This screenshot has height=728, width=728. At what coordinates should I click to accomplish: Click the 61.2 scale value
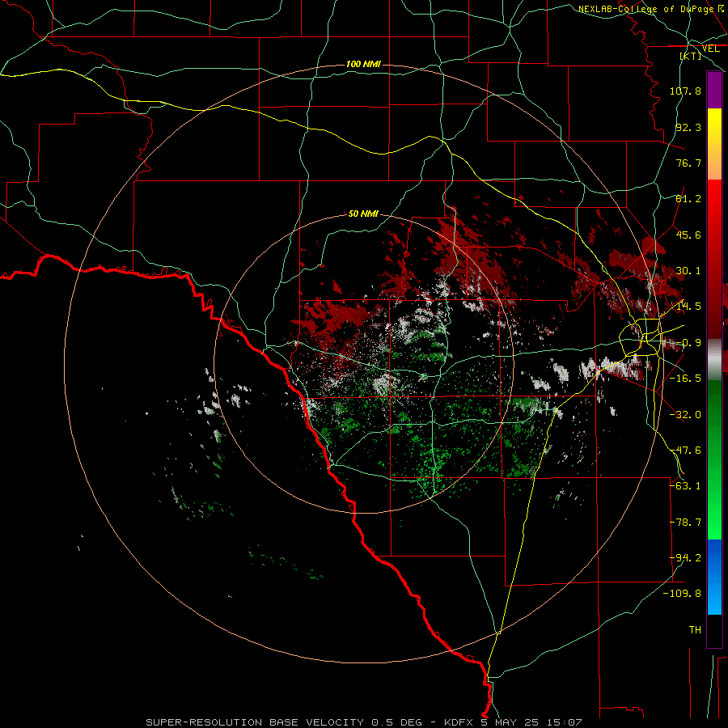[688, 199]
